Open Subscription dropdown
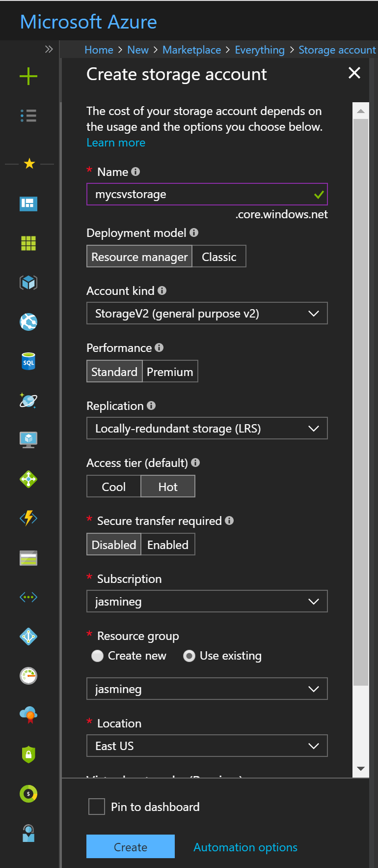This screenshot has width=378, height=868. 207,602
